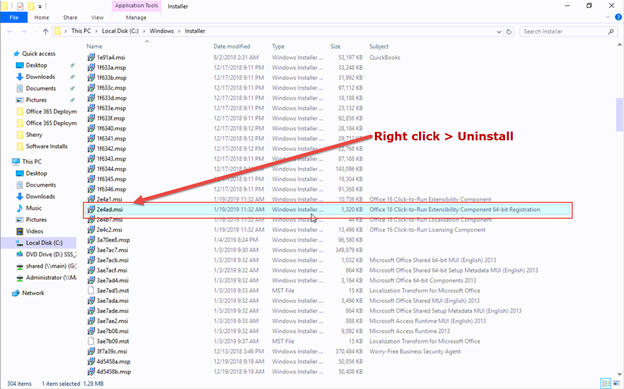Screen dimensions: 624x389
Task: Click the file list scroll down arrow
Action: 620,374
